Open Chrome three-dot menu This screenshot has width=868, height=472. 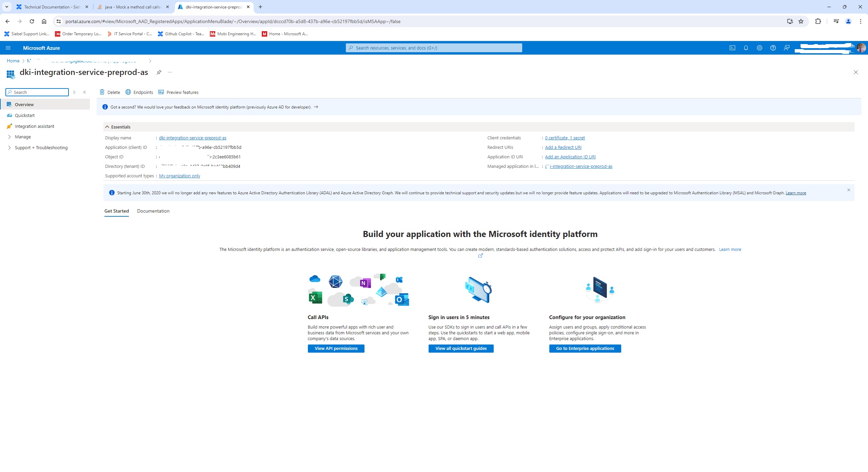(x=861, y=21)
